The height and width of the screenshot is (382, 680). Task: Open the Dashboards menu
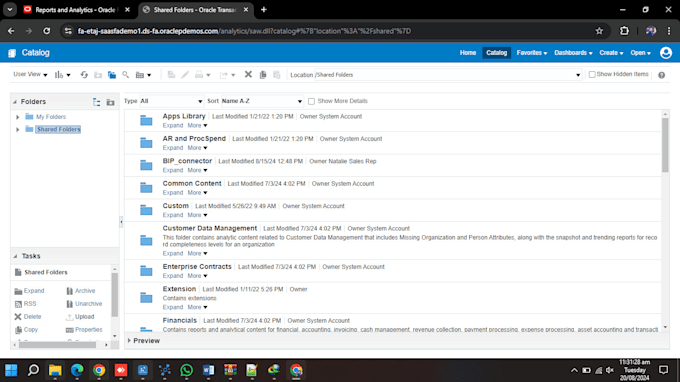click(573, 52)
